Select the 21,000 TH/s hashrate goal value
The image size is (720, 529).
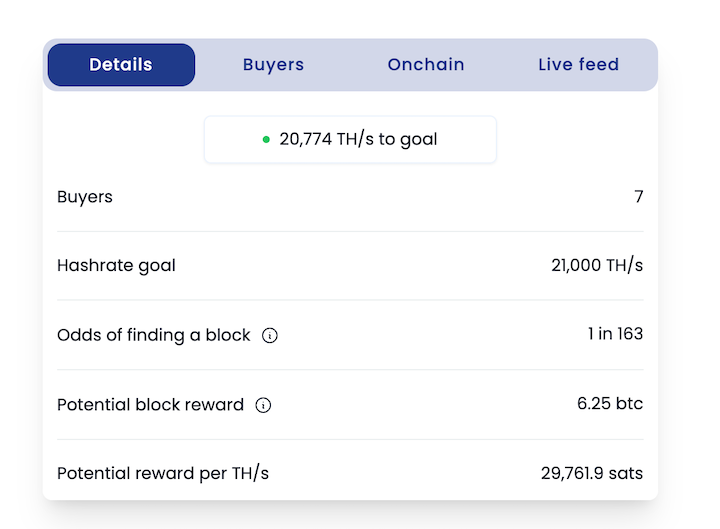click(597, 266)
